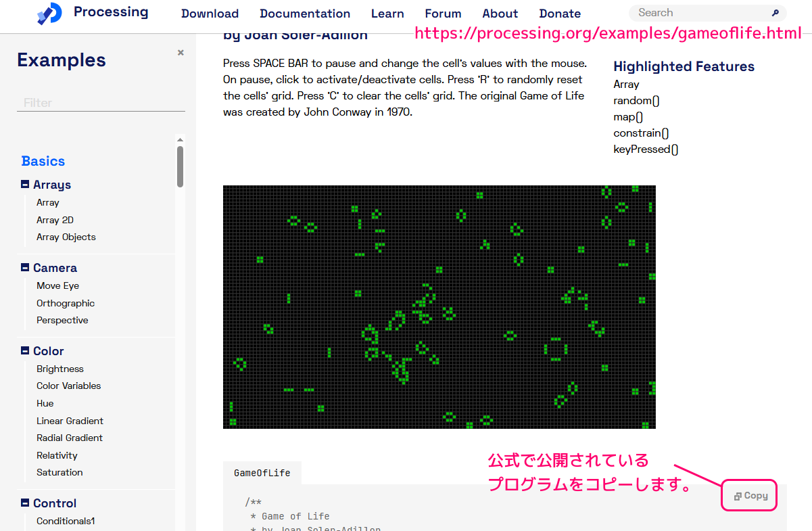Open the Download menu item
This screenshot has width=812, height=531.
point(210,13)
